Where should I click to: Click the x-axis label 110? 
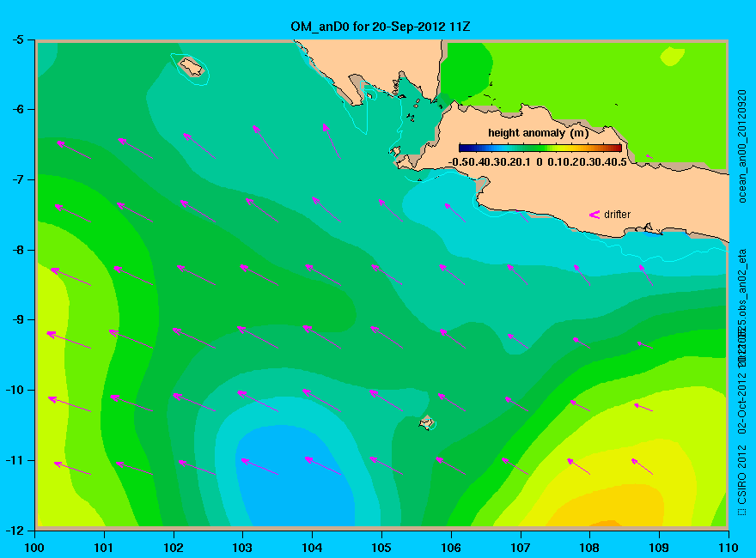click(729, 548)
